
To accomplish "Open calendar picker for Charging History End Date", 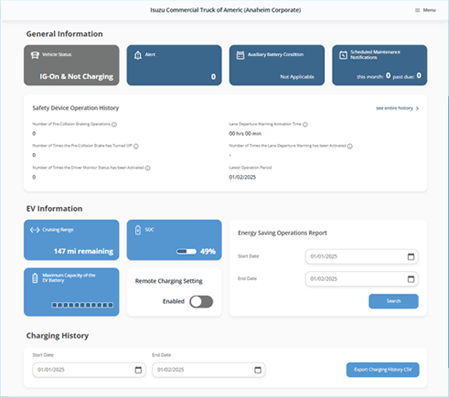I will [258, 370].
